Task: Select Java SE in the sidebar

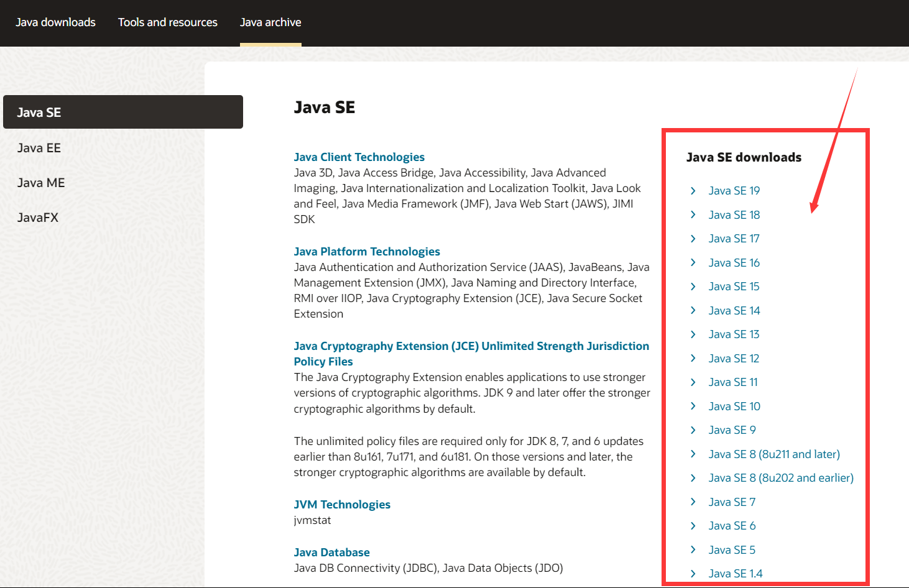Action: (x=123, y=112)
